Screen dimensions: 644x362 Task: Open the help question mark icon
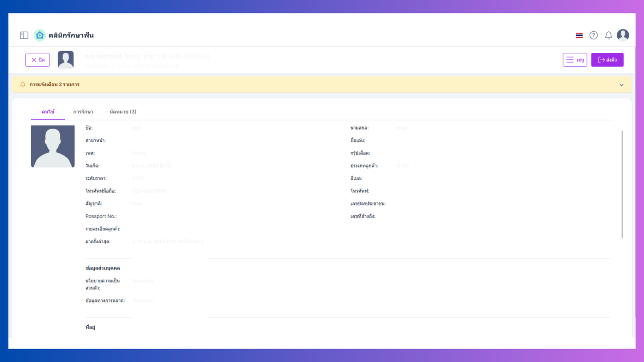click(x=593, y=35)
